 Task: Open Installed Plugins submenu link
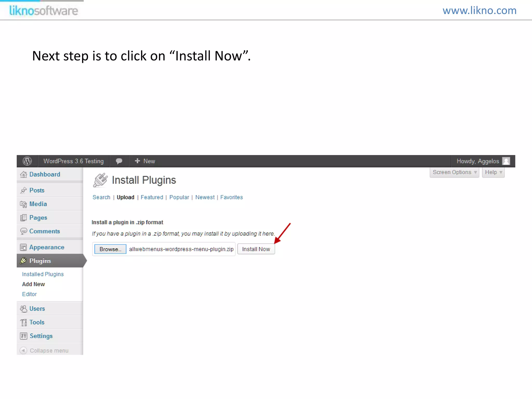coord(43,274)
